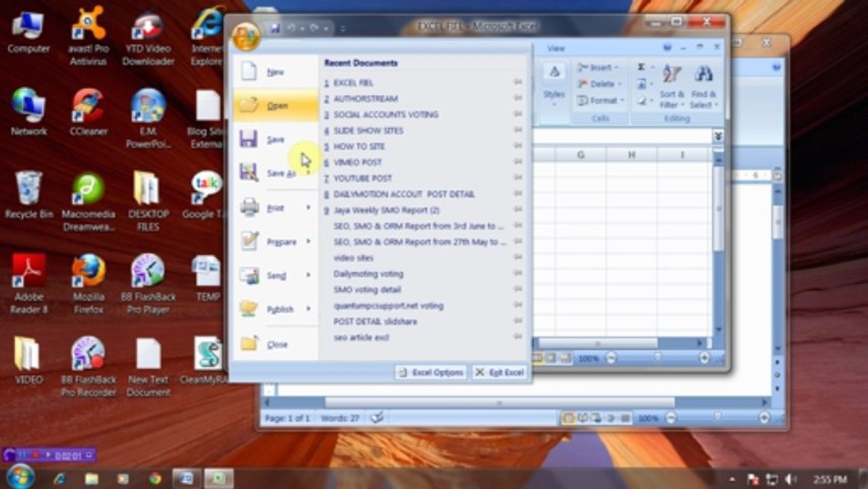This screenshot has height=489, width=868.
Task: Open Chrome from the taskbar
Action: (155, 478)
